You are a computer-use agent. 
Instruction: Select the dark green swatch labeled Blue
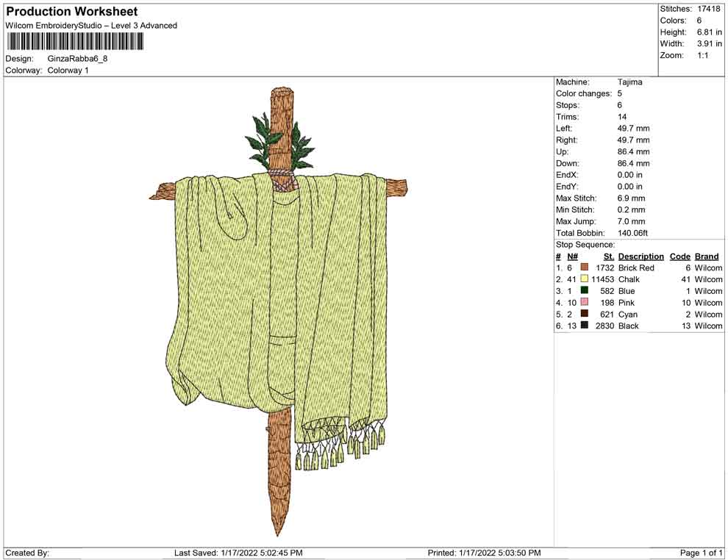pyautogui.click(x=585, y=291)
